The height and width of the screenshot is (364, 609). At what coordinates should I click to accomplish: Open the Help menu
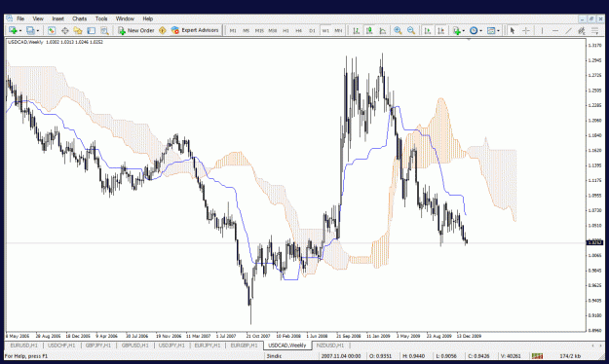pyautogui.click(x=147, y=18)
